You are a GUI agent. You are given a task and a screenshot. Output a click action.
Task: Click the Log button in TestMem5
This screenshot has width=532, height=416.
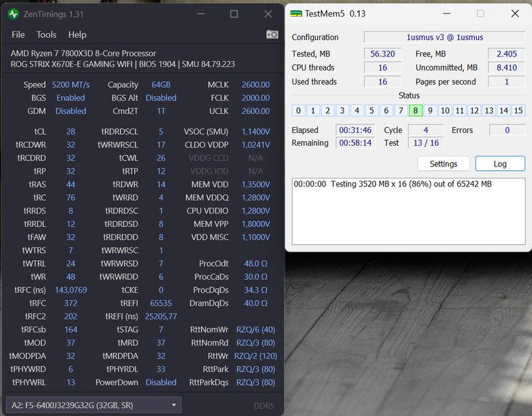point(500,164)
